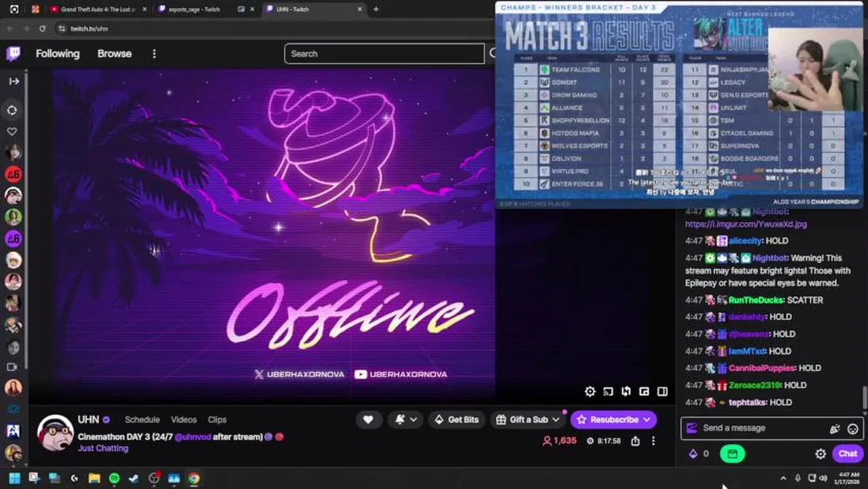The image size is (868, 489).
Task: Click username RunTheDucks in chat
Action: [757, 300]
